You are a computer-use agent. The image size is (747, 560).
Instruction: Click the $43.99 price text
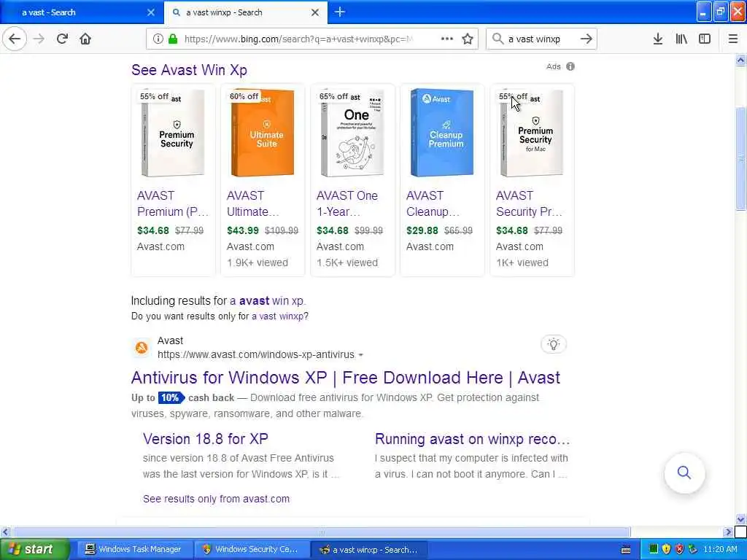pos(242,231)
